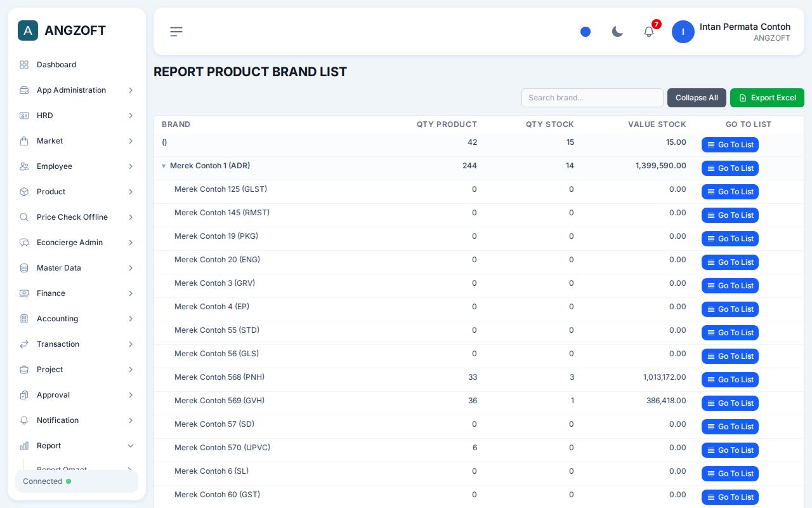Click the Market bag icon

point(24,141)
